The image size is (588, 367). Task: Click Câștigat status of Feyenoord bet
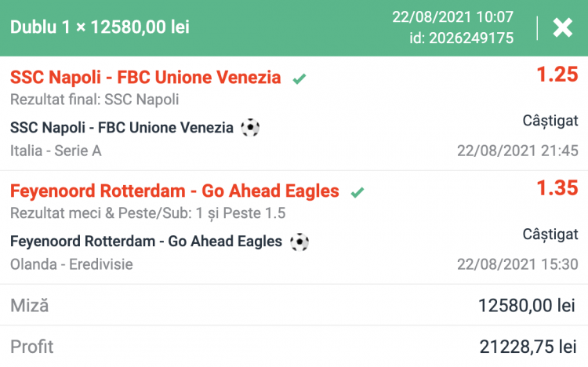click(x=550, y=234)
